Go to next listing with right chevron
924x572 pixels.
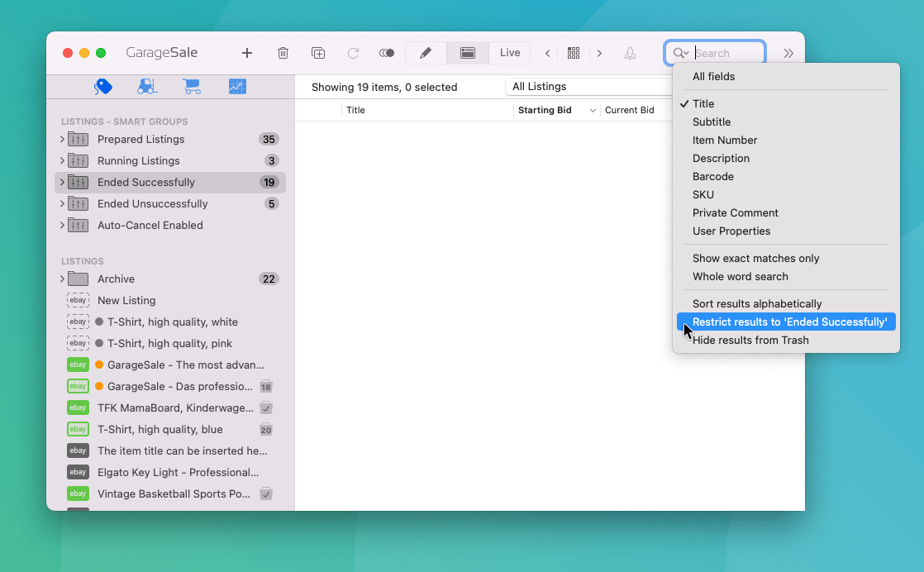point(599,53)
